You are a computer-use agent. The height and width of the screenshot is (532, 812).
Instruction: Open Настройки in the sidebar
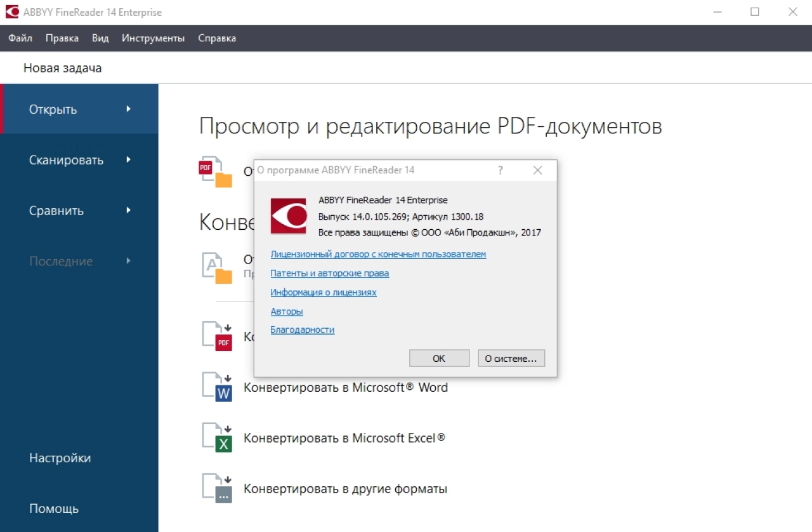60,458
